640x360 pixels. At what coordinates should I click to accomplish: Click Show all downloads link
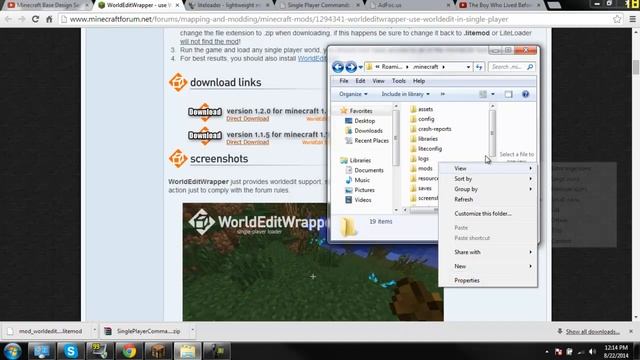tap(592, 331)
